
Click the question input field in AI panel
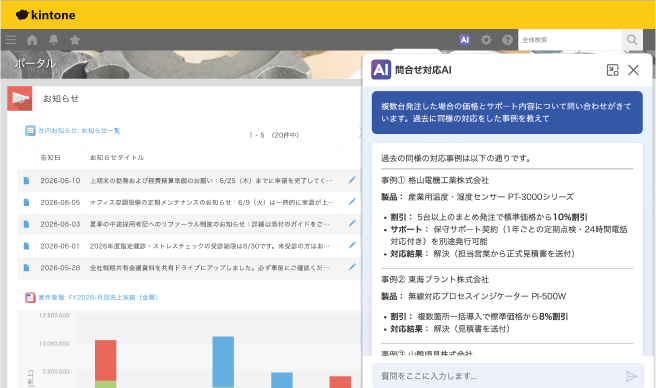pos(498,376)
